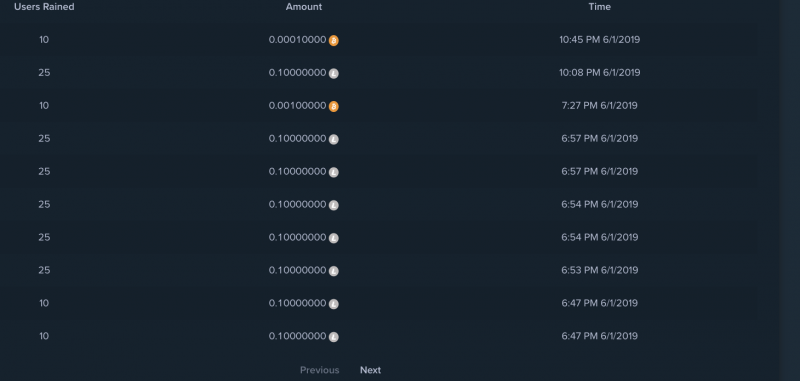The image size is (800, 381).
Task: Click the Users Rained column header
Action: point(44,7)
